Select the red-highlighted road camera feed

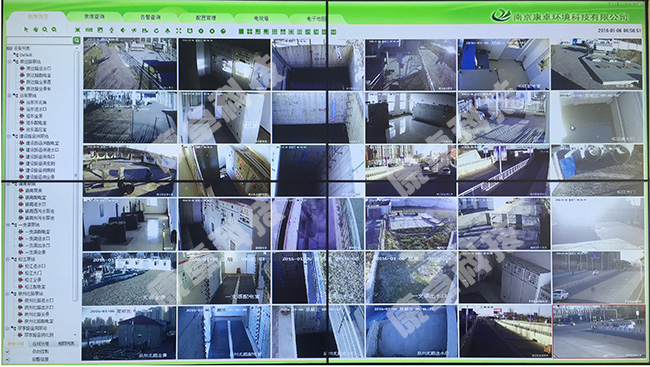(x=599, y=331)
